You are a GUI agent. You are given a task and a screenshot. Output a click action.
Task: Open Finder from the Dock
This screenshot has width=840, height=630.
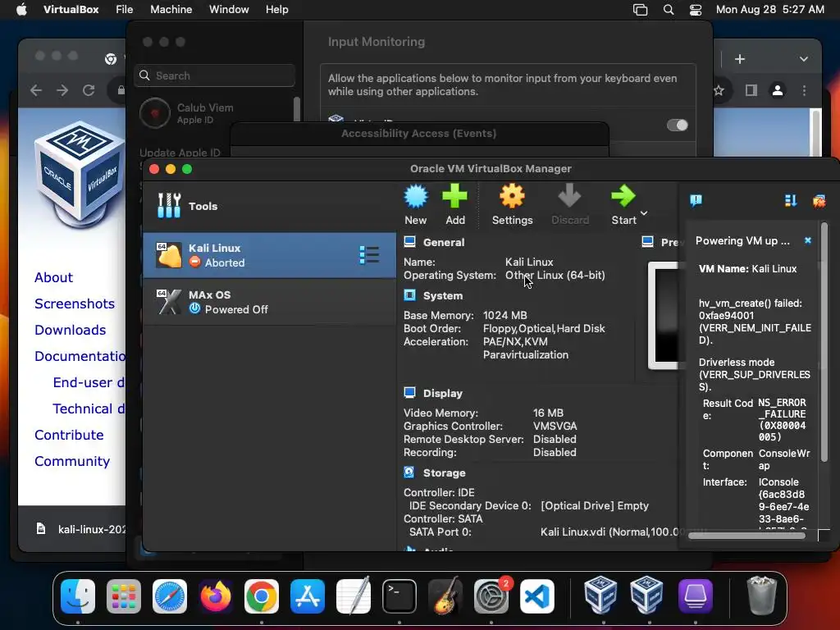78,596
